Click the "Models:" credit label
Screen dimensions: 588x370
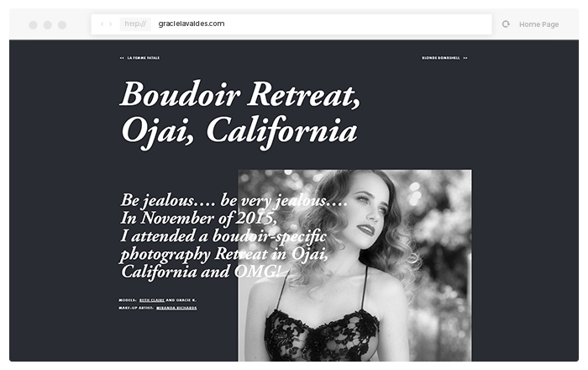pos(128,300)
